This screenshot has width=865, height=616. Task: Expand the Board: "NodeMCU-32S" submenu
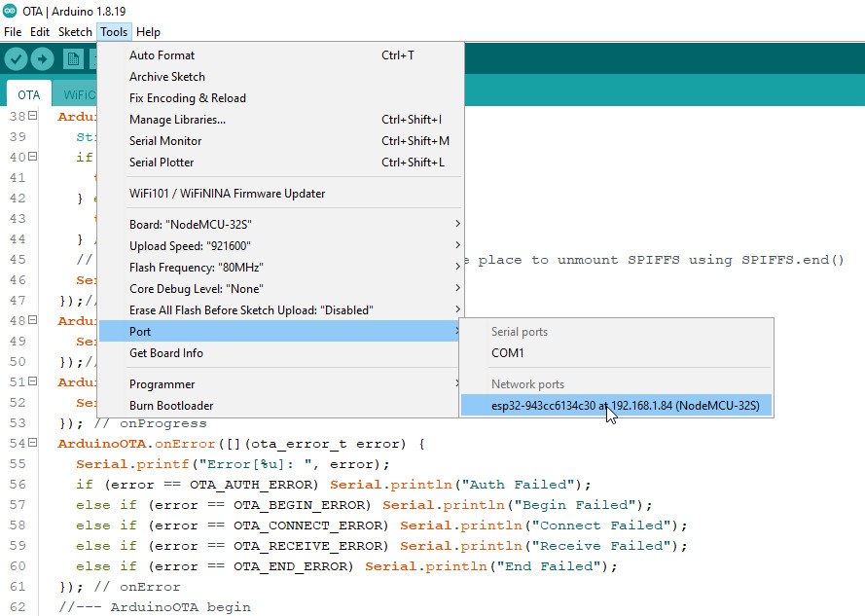(x=280, y=225)
